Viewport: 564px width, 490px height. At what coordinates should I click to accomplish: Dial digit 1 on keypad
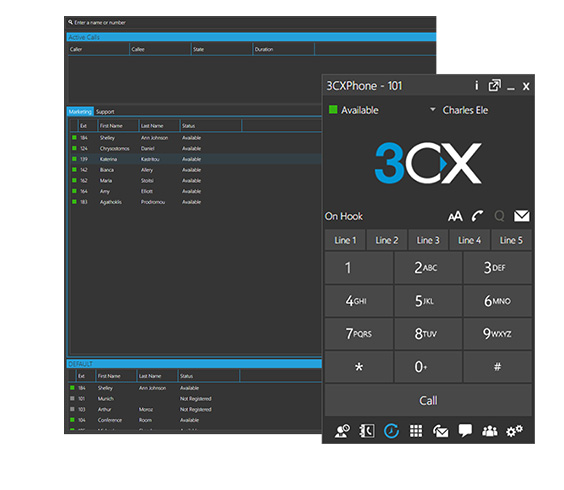(359, 268)
